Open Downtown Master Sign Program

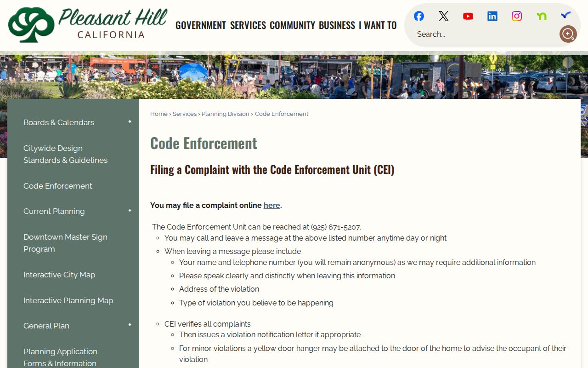66,243
